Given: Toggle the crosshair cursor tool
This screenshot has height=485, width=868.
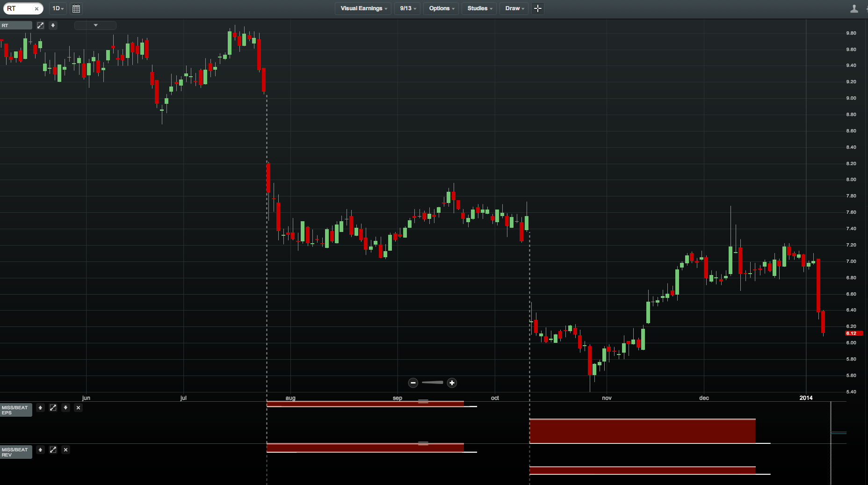Looking at the screenshot, I should [x=538, y=8].
